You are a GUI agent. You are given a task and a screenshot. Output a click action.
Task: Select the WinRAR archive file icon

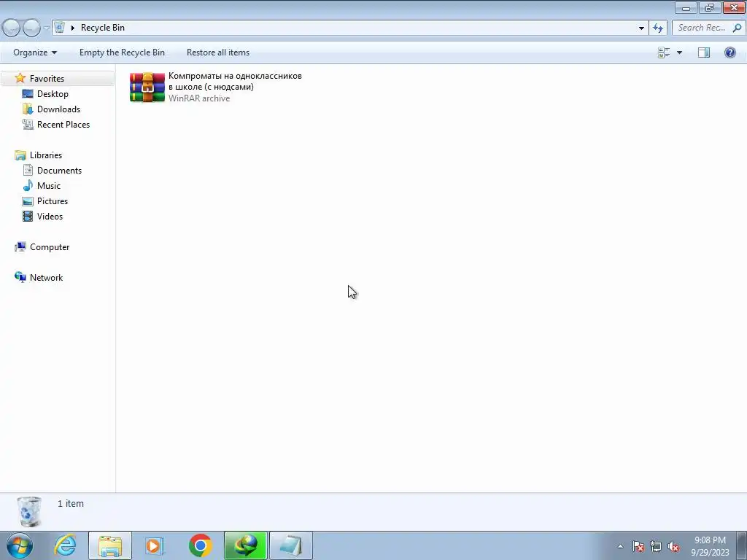(x=147, y=87)
